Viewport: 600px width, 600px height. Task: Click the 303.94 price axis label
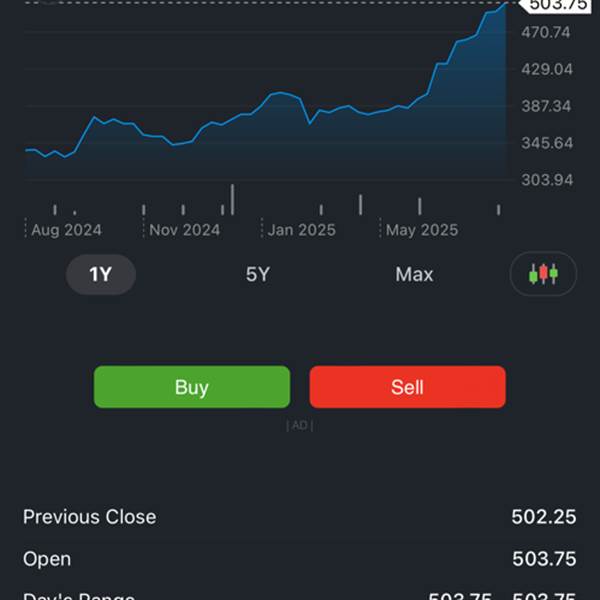(x=547, y=180)
